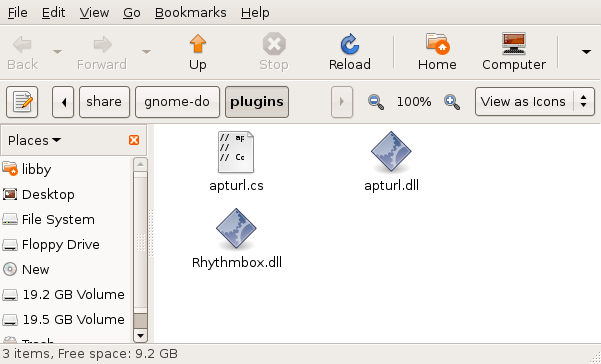601x364 pixels.
Task: Open the Go menu
Action: click(131, 13)
